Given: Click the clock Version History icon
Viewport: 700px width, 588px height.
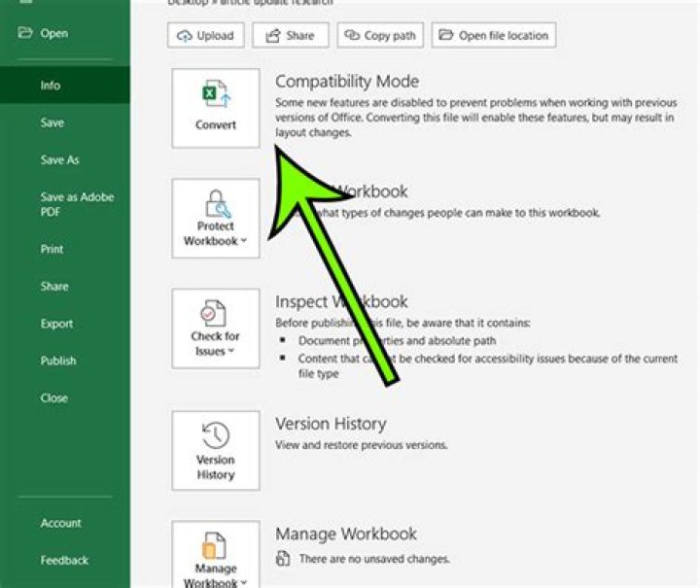Looking at the screenshot, I should click(x=216, y=434).
